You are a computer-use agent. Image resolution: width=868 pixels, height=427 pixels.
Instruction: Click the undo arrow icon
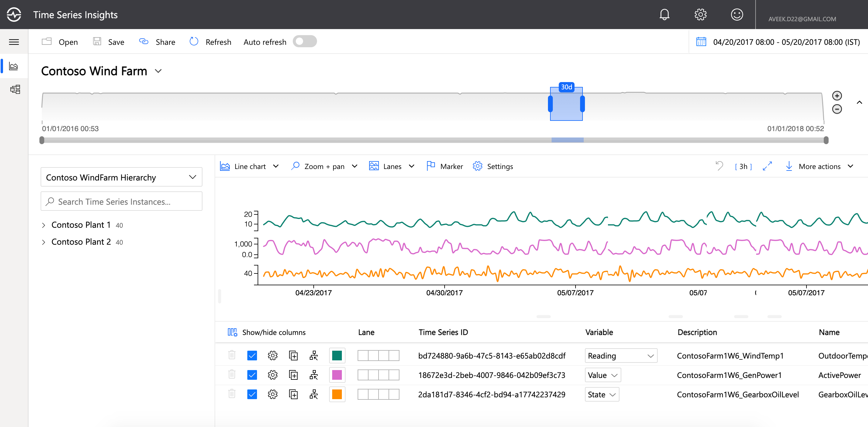719,166
